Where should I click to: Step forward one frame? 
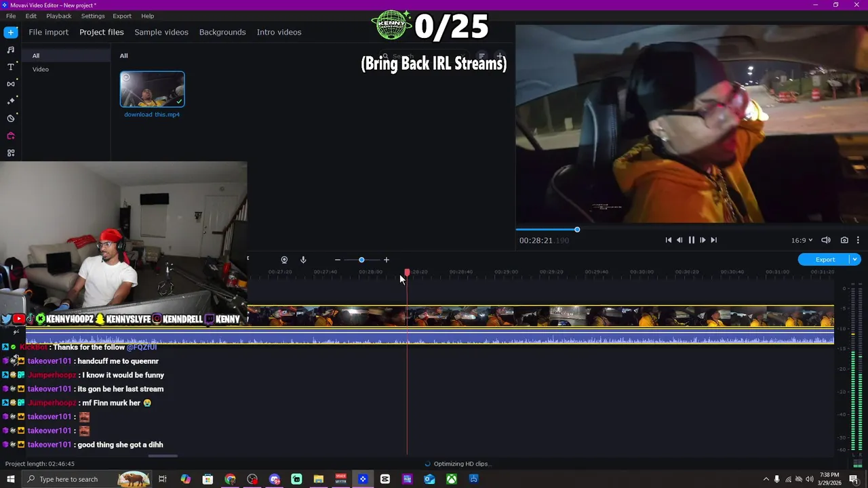pos(703,240)
